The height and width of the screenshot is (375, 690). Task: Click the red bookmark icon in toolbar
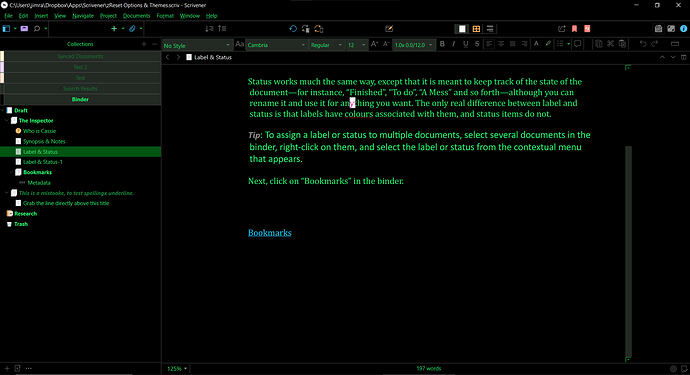574,29
